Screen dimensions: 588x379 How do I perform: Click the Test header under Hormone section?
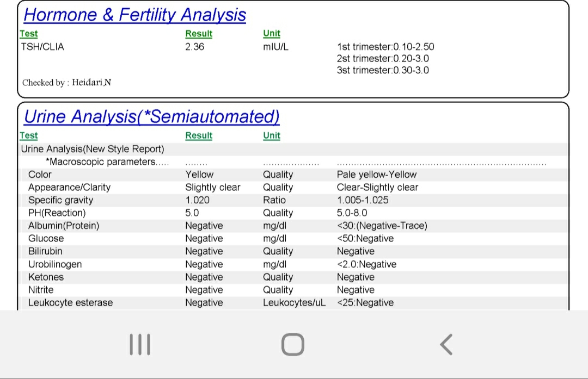pyautogui.click(x=29, y=34)
